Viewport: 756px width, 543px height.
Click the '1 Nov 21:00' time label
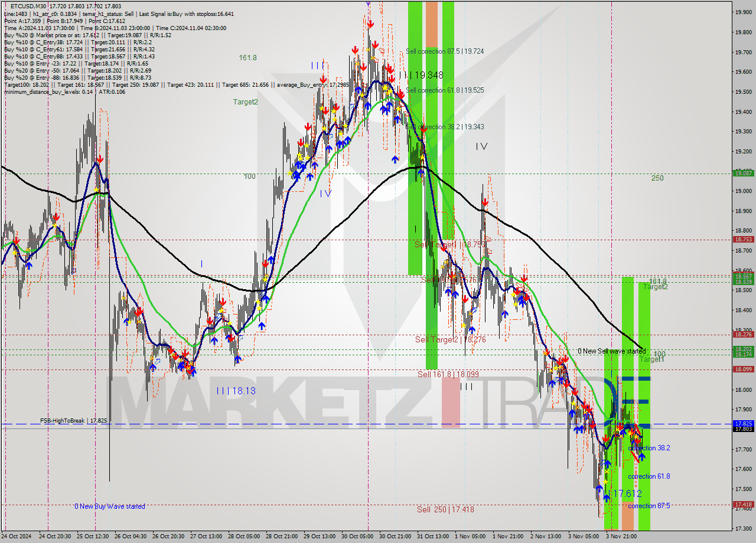pyautogui.click(x=507, y=537)
